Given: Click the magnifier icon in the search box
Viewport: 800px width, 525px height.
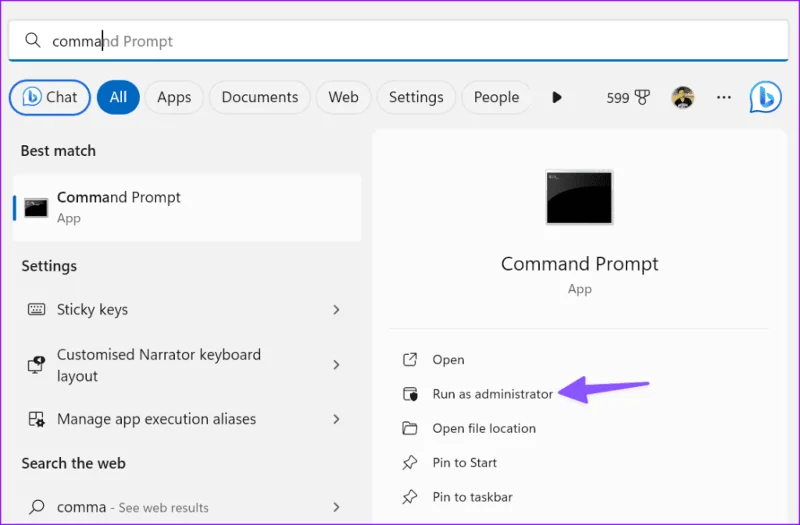Looking at the screenshot, I should coord(33,40).
